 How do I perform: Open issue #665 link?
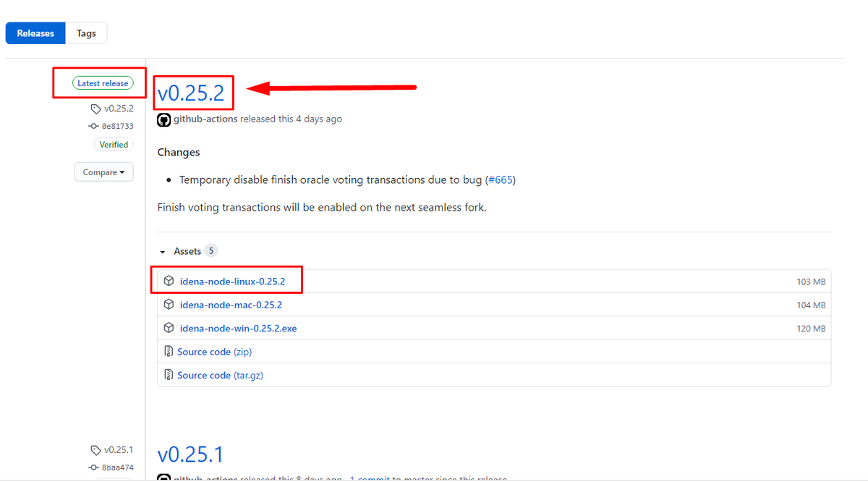click(501, 179)
